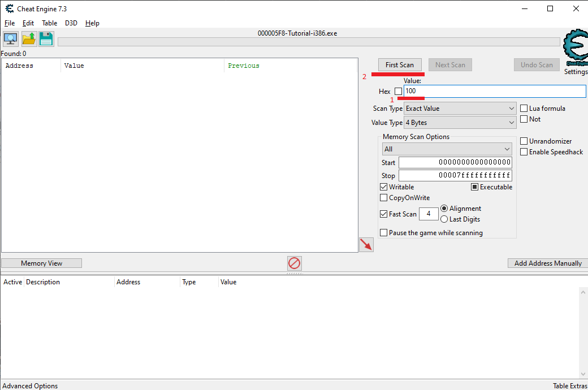Click the Start address field

(455, 162)
